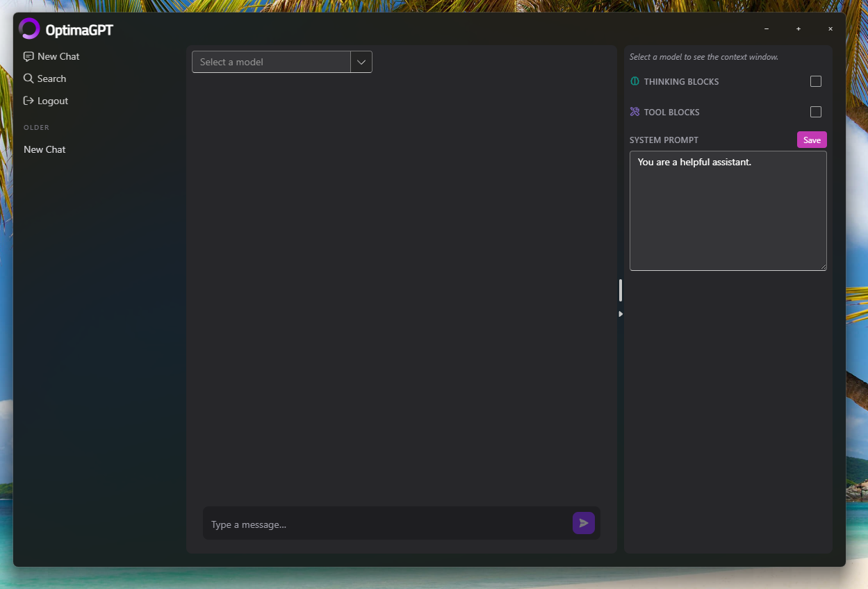Click the Select a model combo box
Screen dimensions: 868x589
click(271, 62)
